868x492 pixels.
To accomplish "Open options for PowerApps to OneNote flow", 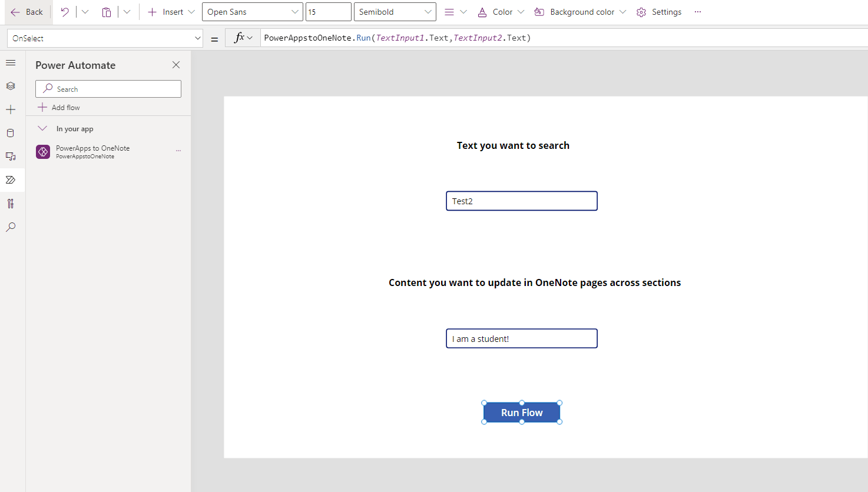I will [x=178, y=151].
